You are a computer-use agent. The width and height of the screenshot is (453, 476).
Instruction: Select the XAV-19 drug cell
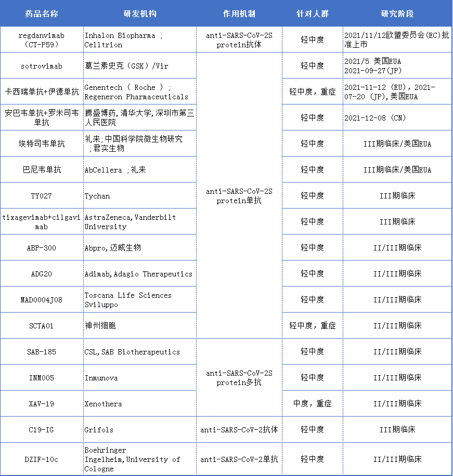coord(42,404)
